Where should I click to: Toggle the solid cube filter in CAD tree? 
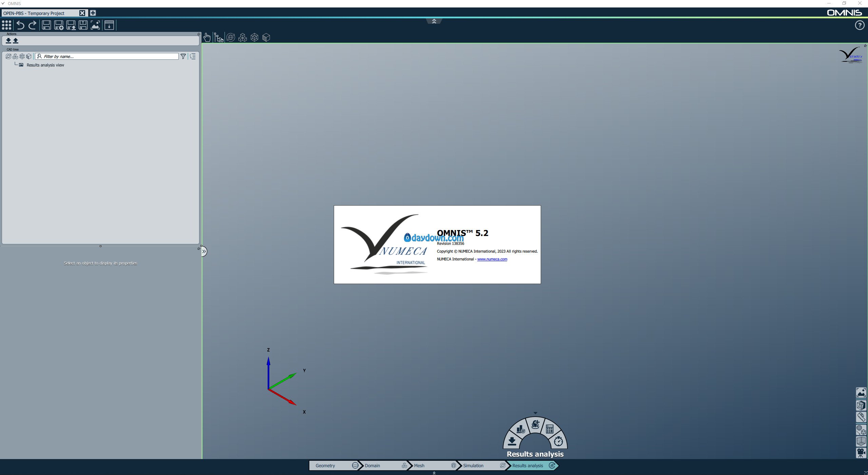(x=29, y=56)
